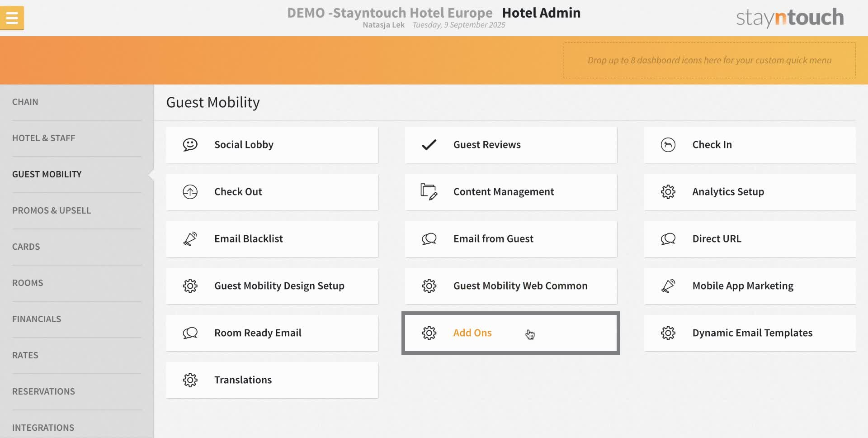Open the Rates section

[77, 355]
